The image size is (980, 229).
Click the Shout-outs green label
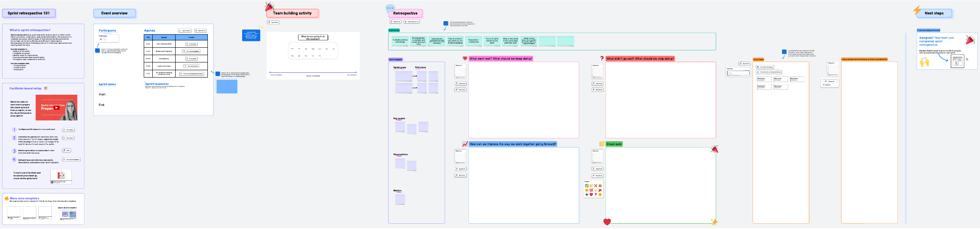pos(614,144)
